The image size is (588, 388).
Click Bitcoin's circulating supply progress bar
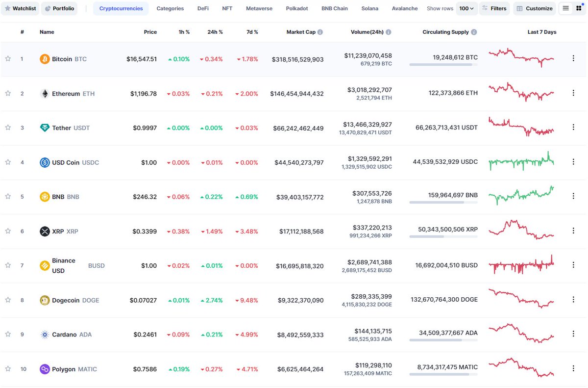click(x=442, y=64)
